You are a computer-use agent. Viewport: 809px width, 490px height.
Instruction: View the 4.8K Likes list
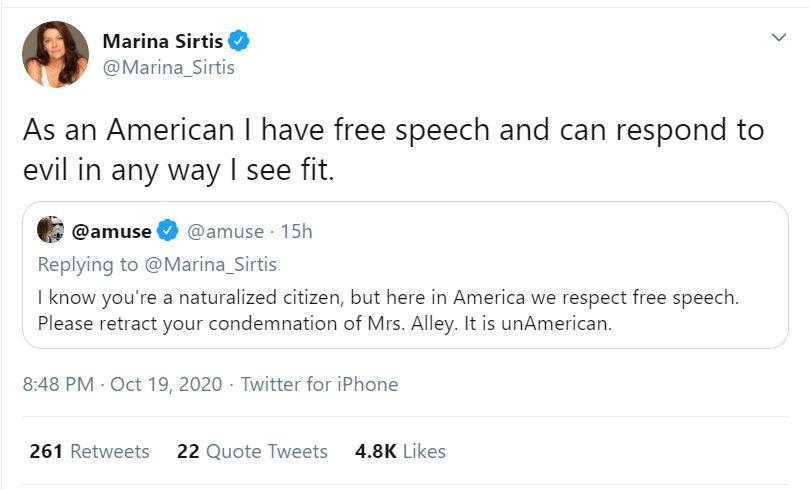pos(400,451)
